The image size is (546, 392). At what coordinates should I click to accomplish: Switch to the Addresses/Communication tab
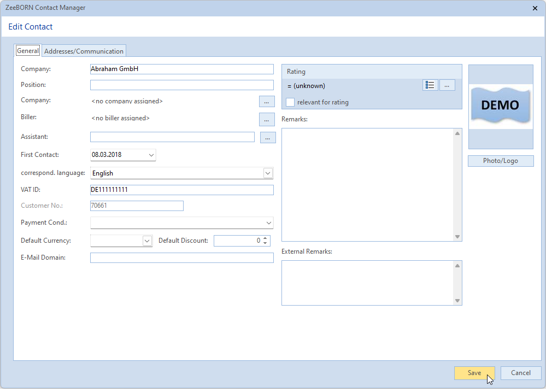(84, 51)
